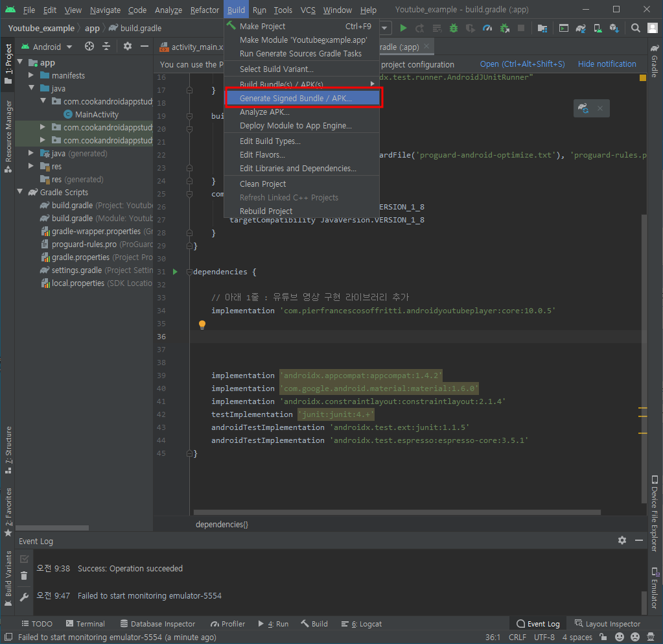Open the Refactor menu
The image size is (663, 644).
tap(205, 10)
